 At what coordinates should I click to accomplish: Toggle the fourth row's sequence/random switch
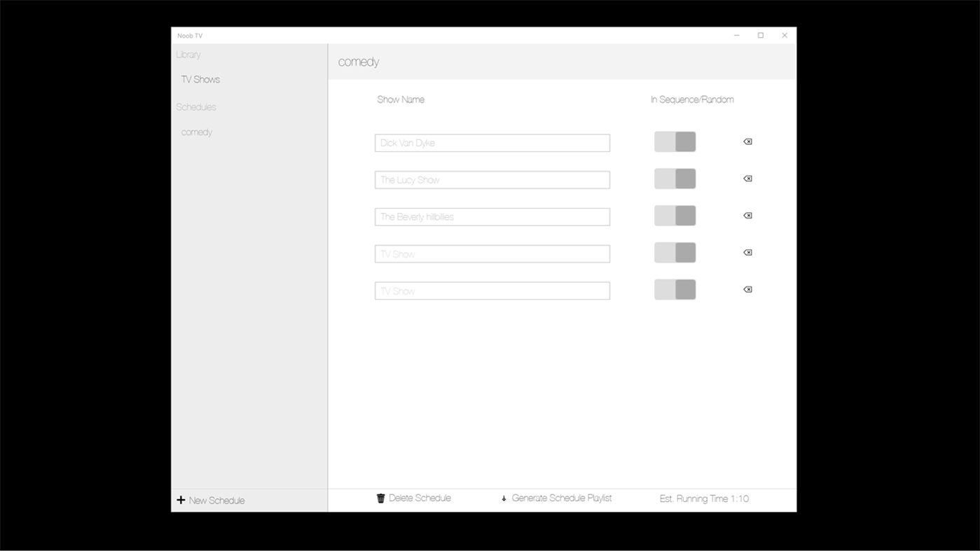tap(675, 252)
